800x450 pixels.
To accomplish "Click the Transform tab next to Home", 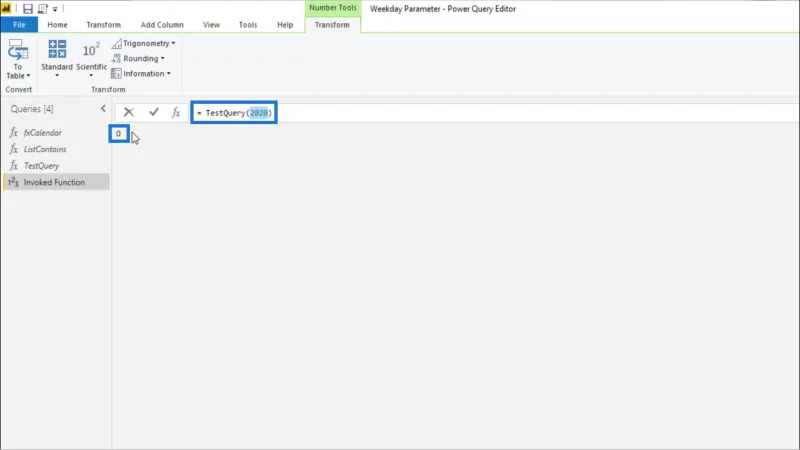I will pos(104,24).
